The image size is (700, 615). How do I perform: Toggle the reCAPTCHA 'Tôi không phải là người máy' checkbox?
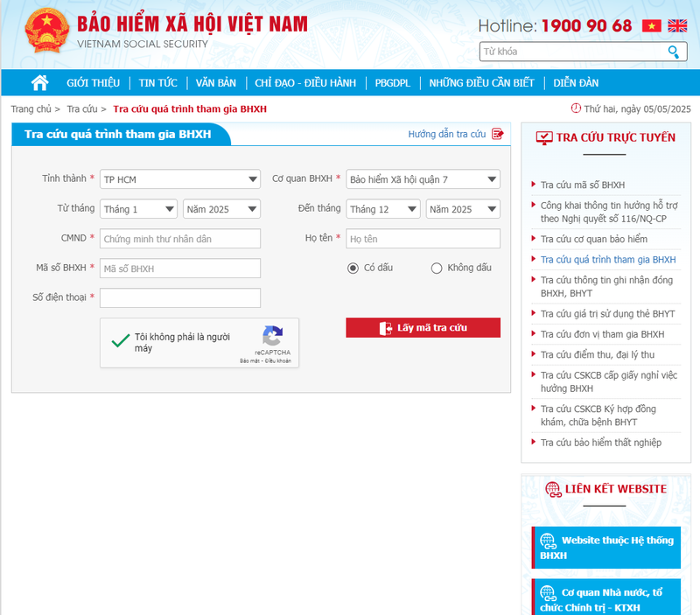tap(121, 341)
